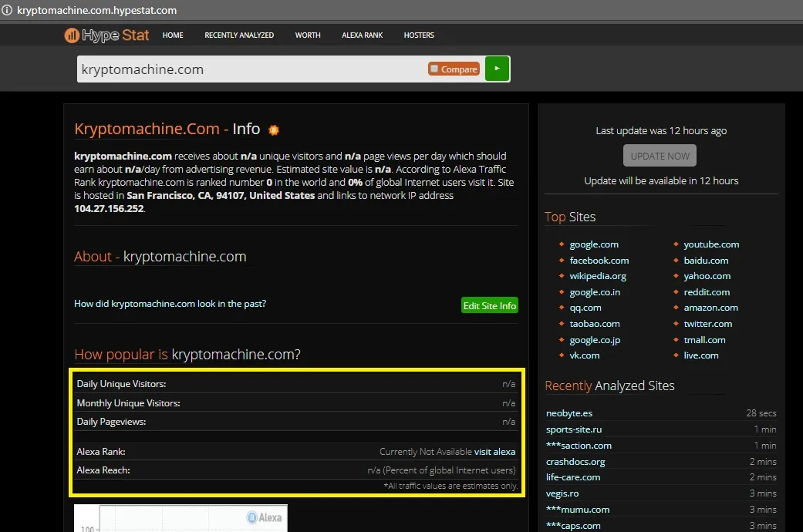This screenshot has height=532, width=803.
Task: Open ***saction.com in Recently Analyzed Sites
Action: [x=579, y=446]
